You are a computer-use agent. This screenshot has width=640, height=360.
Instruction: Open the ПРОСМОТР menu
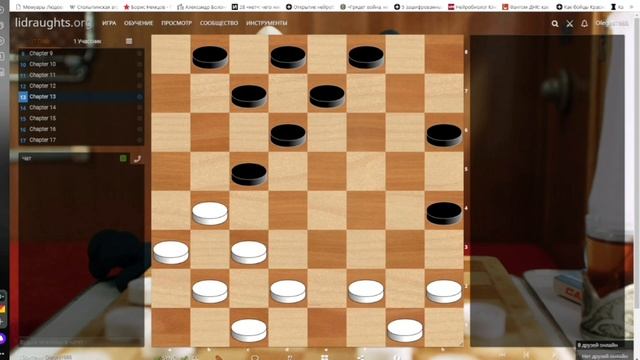click(x=176, y=23)
